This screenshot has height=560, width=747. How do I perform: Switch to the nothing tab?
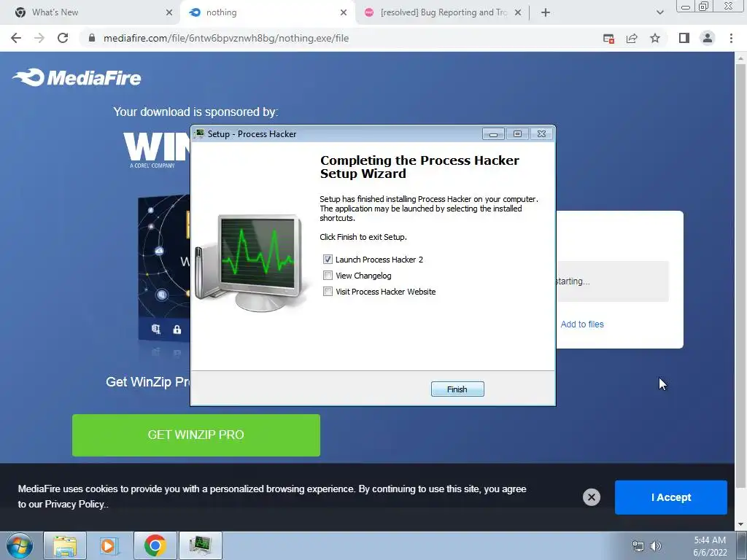click(267, 12)
